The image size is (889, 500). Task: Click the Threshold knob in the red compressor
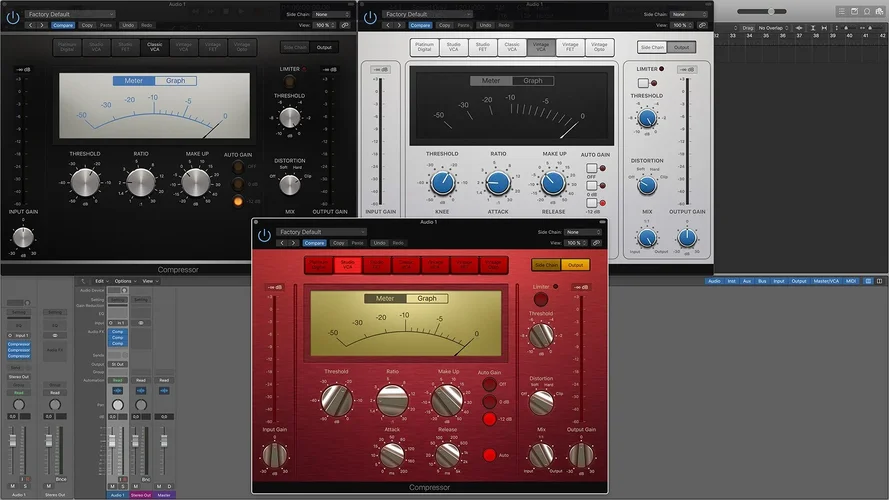point(335,400)
